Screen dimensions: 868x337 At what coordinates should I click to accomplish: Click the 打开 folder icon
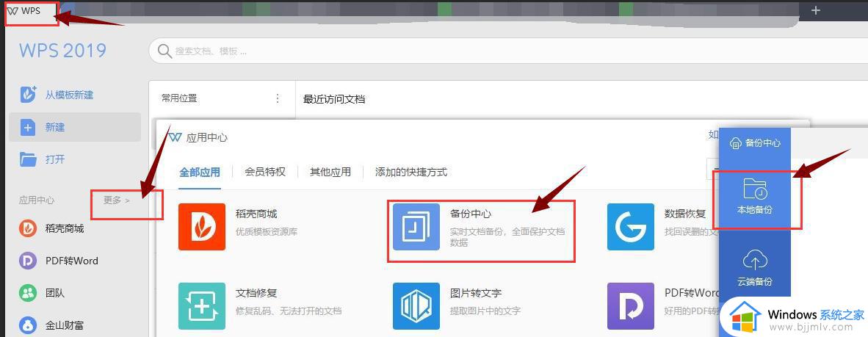[x=28, y=159]
